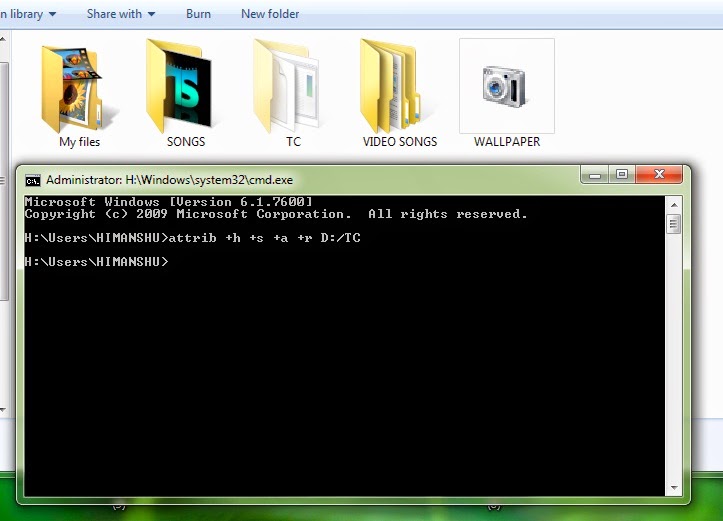
Task: Click the Administrator cmd.exe title text
Action: pos(169,180)
